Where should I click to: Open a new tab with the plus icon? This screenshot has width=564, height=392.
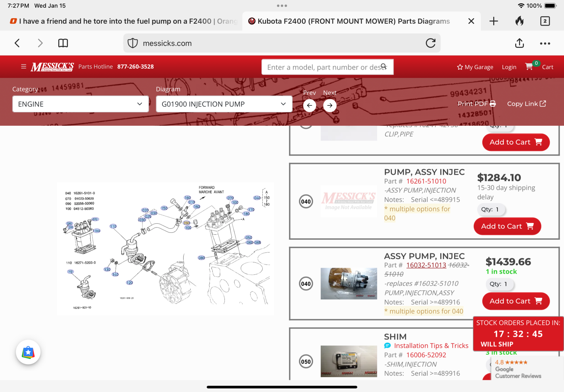click(x=494, y=21)
